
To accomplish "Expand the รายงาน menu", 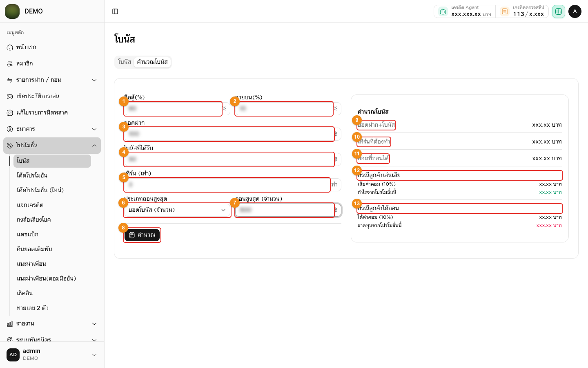I will 52,324.
